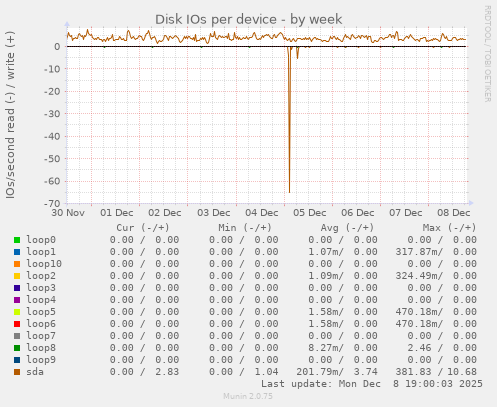Screen dimensions: 497x407
Task: Click the loop5 legend label
Action: click(41, 312)
